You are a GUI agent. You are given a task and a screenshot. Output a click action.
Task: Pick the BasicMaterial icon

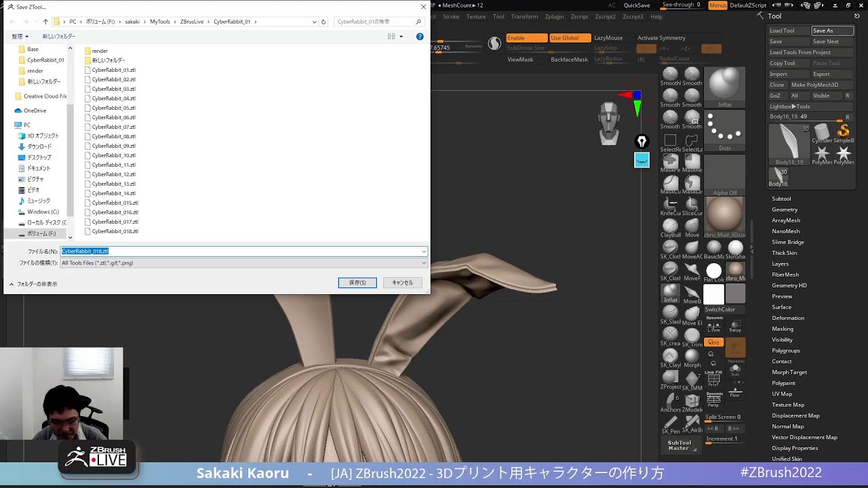(713, 249)
